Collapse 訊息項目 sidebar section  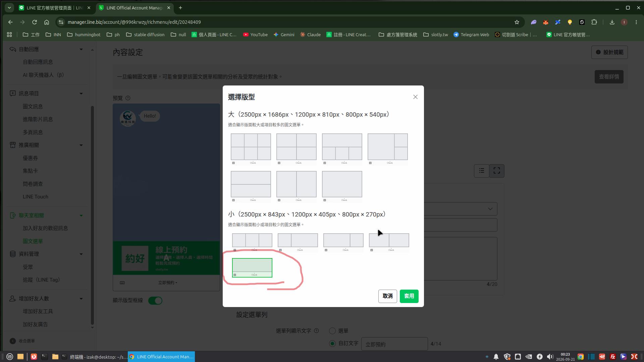pyautogui.click(x=81, y=94)
